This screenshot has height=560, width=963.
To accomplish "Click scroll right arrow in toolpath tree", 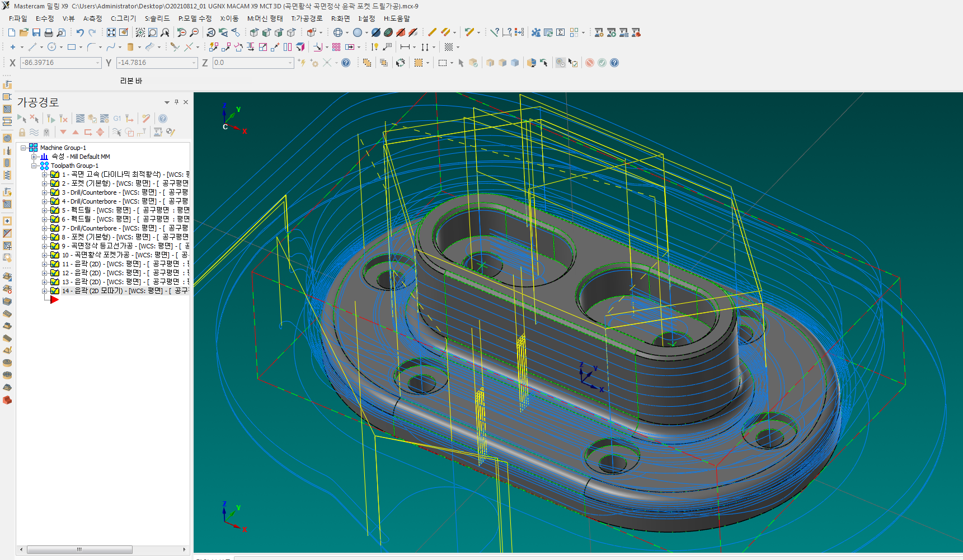I will (x=185, y=549).
